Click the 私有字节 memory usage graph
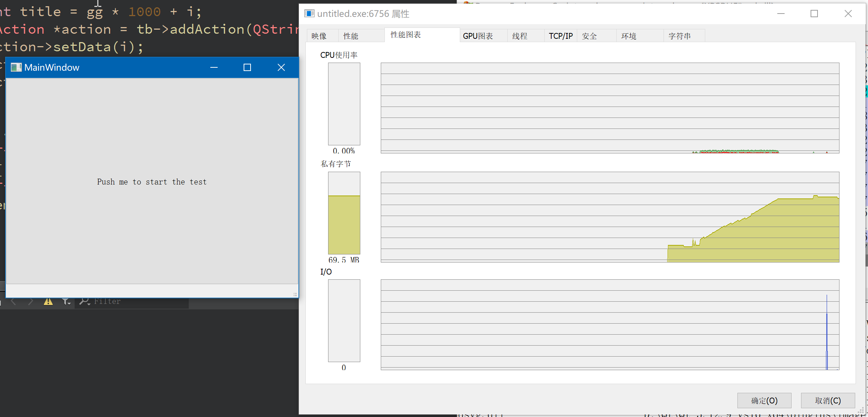868x417 pixels. (610, 217)
